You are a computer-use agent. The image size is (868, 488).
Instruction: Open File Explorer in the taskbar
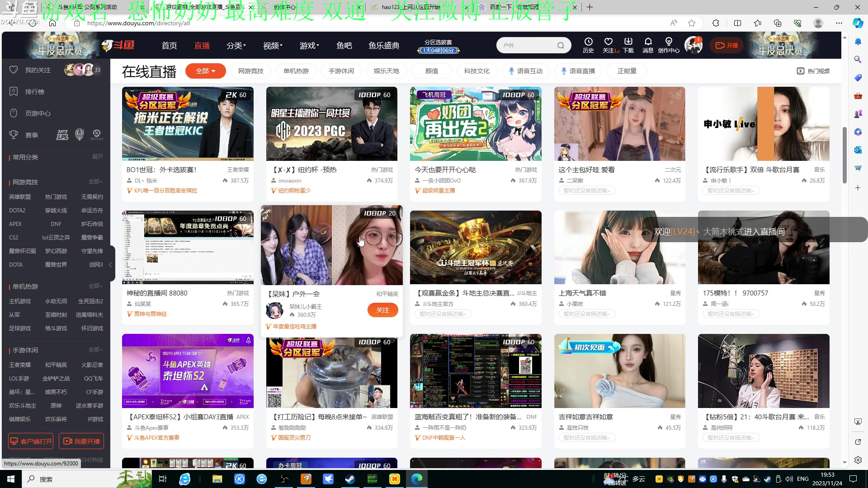tap(217, 479)
